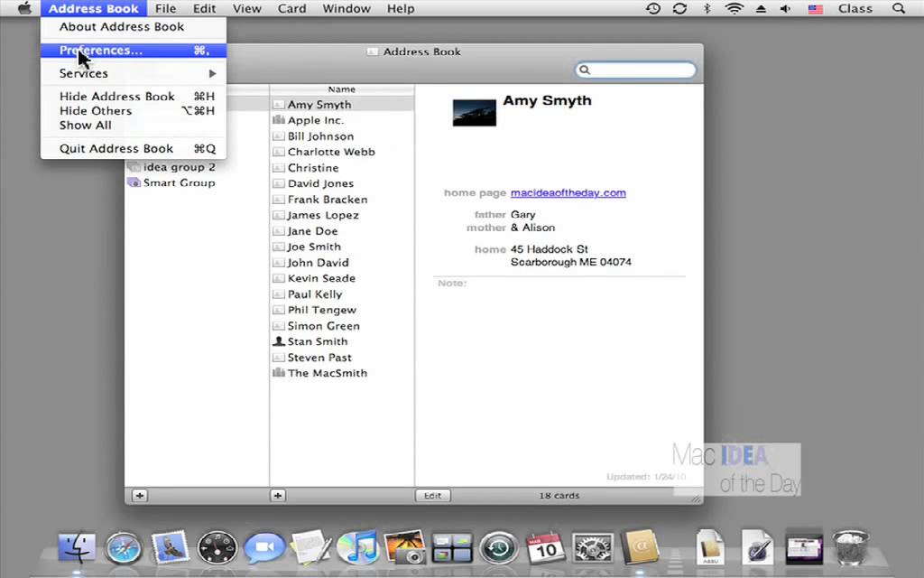
Task: Open Time Machine in the Dock
Action: 498,548
